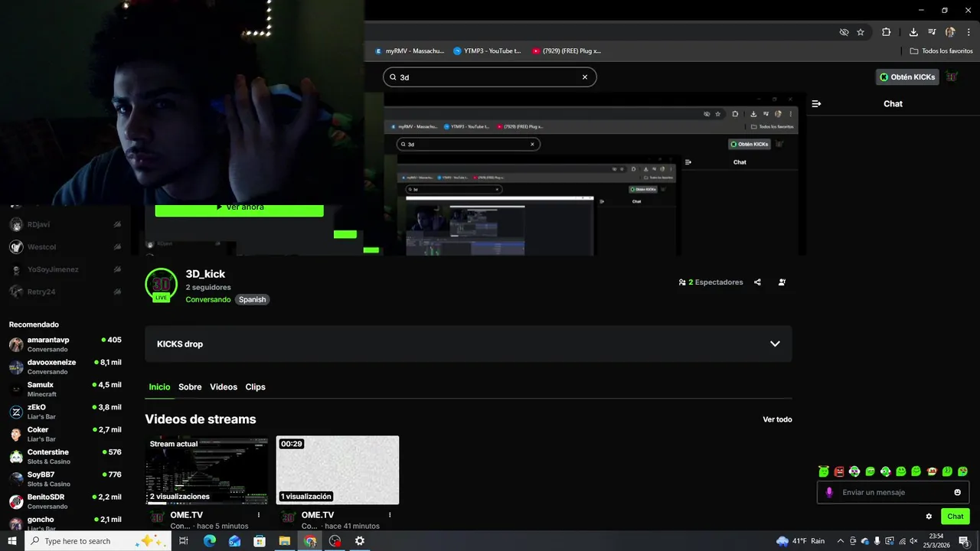Switch to the Videos tab
The width and height of the screenshot is (980, 551).
pyautogui.click(x=224, y=387)
